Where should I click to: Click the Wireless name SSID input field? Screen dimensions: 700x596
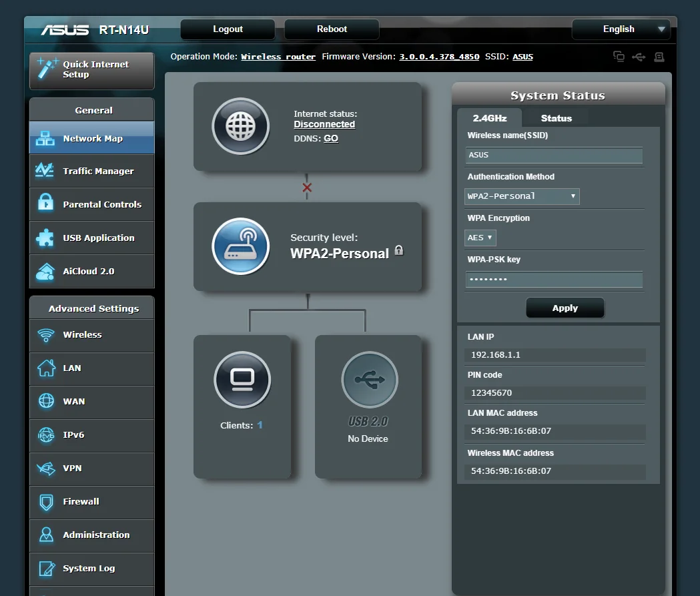coord(554,155)
